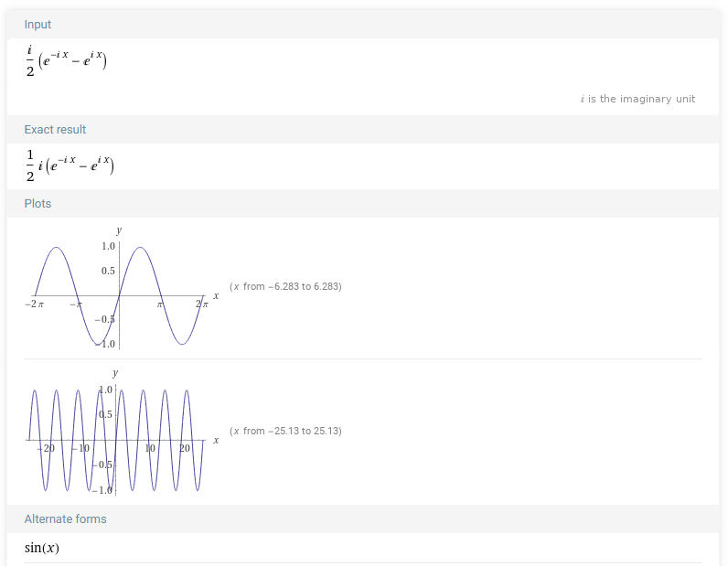Click the 2π tick label on first plot
Screen dimensions: 728x566
click(202, 304)
